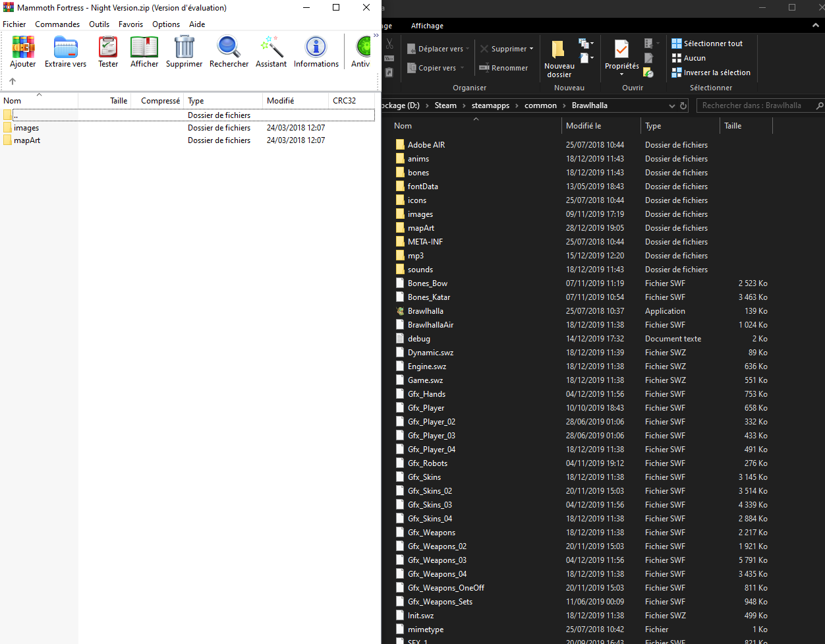Select the Gfx_Robots file
825x644 pixels.
click(x=427, y=463)
